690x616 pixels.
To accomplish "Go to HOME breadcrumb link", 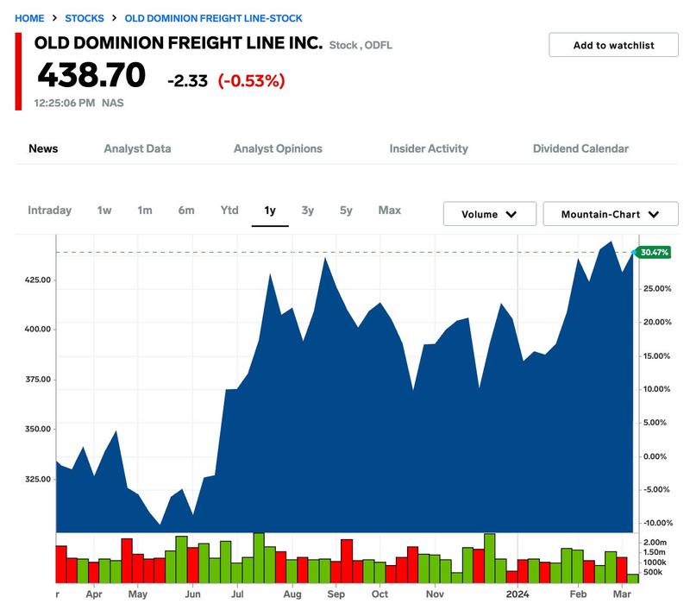I will (x=29, y=18).
